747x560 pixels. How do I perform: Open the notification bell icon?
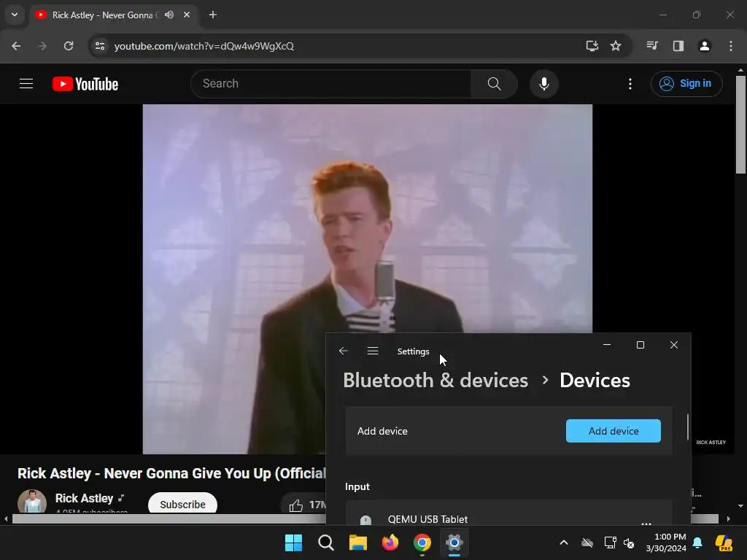(697, 542)
